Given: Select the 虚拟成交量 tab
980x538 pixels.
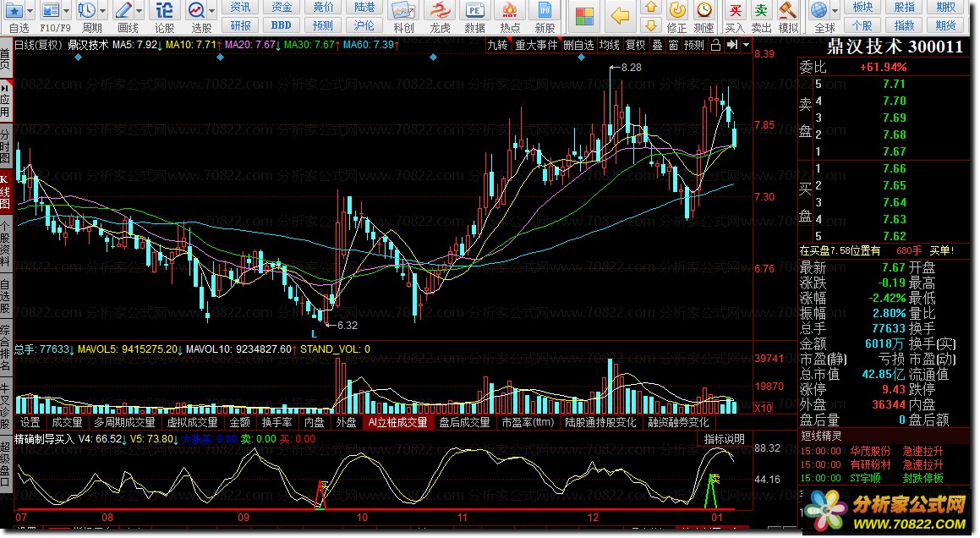Looking at the screenshot, I should click(192, 423).
